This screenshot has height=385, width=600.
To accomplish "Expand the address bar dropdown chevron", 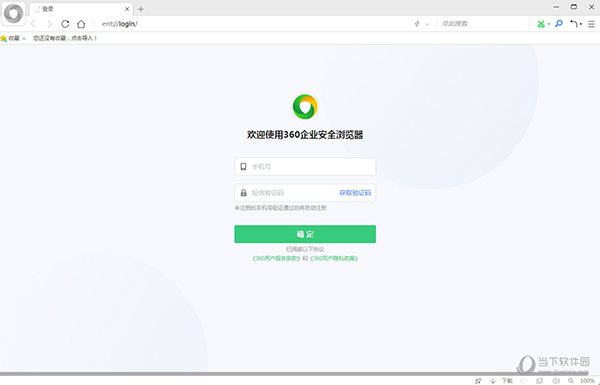I will (x=427, y=24).
